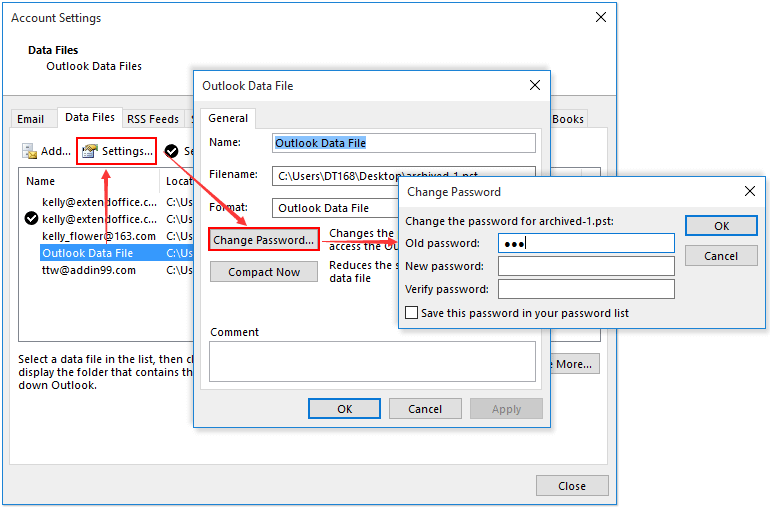This screenshot has height=510, width=770.
Task: Select kelly_flower@163.com data file
Action: tap(99, 236)
